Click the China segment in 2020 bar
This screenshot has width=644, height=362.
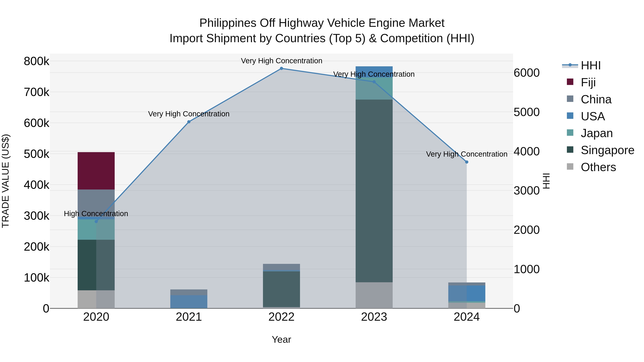pyautogui.click(x=96, y=203)
